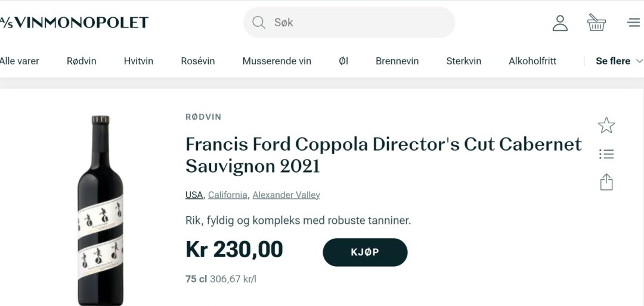Open the Rødvin category
Viewport: 644px width, 306px height.
pos(81,61)
